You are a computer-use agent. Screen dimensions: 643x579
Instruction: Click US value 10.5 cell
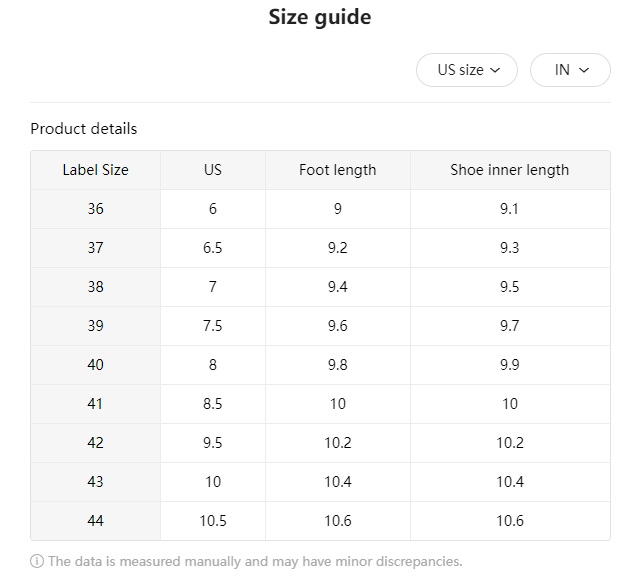pos(212,521)
